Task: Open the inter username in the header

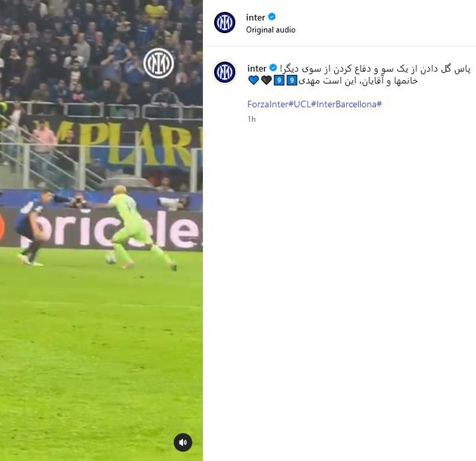Action: [256, 17]
